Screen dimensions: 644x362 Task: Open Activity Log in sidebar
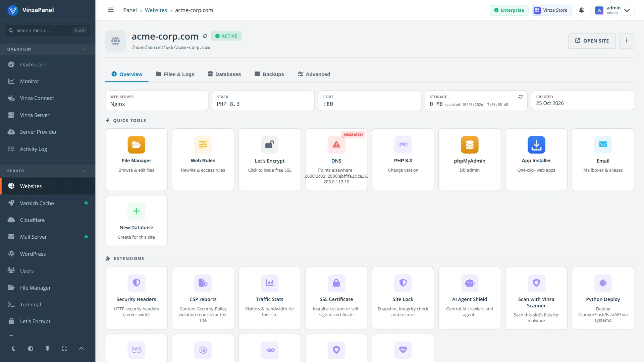(x=48, y=149)
